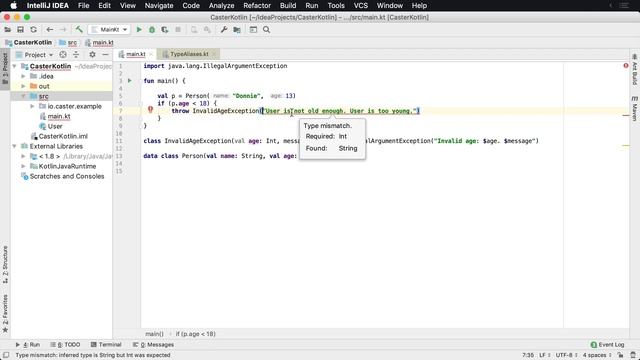Select User file in project tree

(55, 126)
